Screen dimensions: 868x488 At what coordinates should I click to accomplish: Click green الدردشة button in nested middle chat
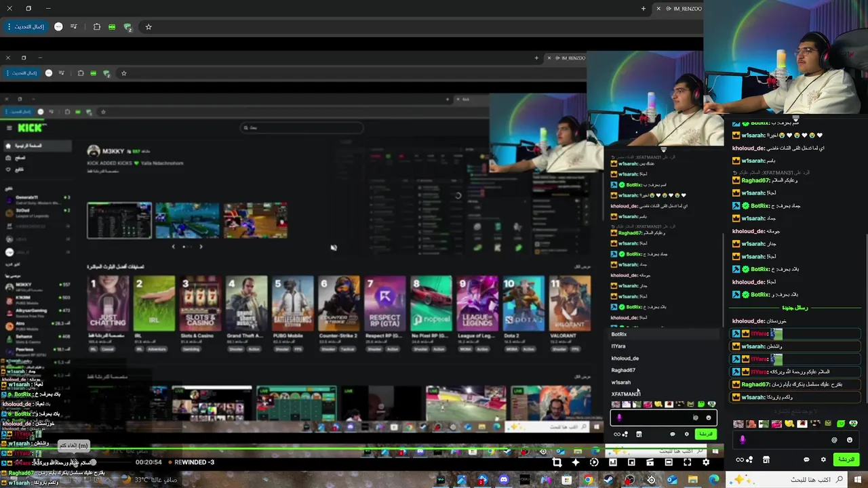(706, 434)
